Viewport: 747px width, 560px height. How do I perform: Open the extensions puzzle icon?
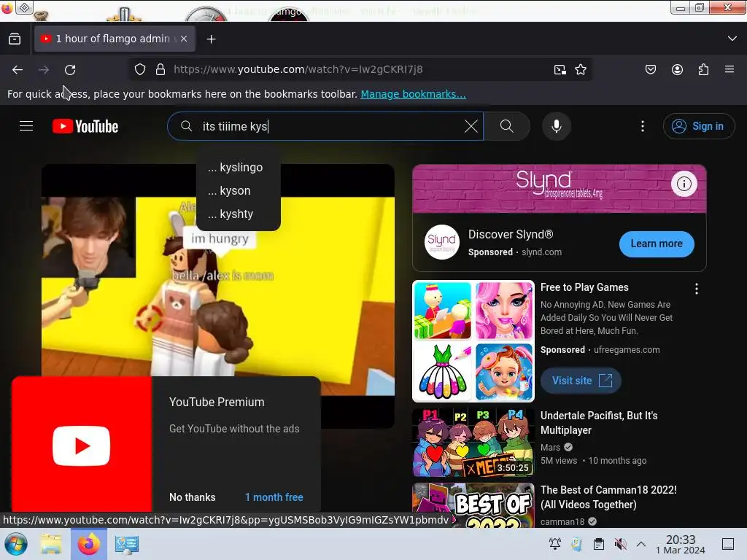703,69
